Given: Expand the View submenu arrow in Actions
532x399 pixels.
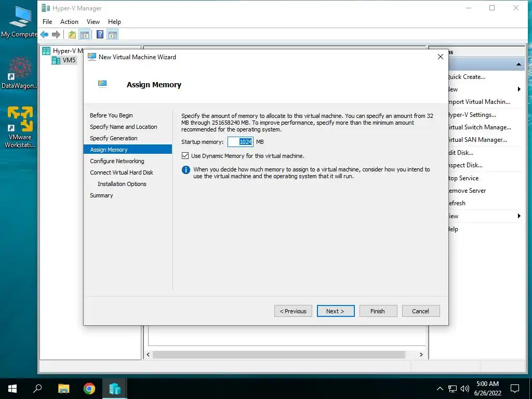Looking at the screenshot, I should tap(519, 216).
